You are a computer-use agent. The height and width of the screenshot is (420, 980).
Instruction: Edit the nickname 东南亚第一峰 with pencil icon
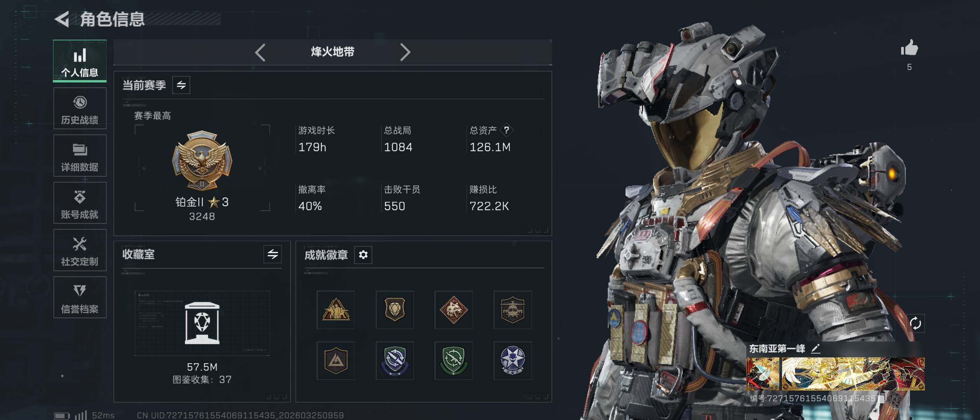tap(815, 348)
